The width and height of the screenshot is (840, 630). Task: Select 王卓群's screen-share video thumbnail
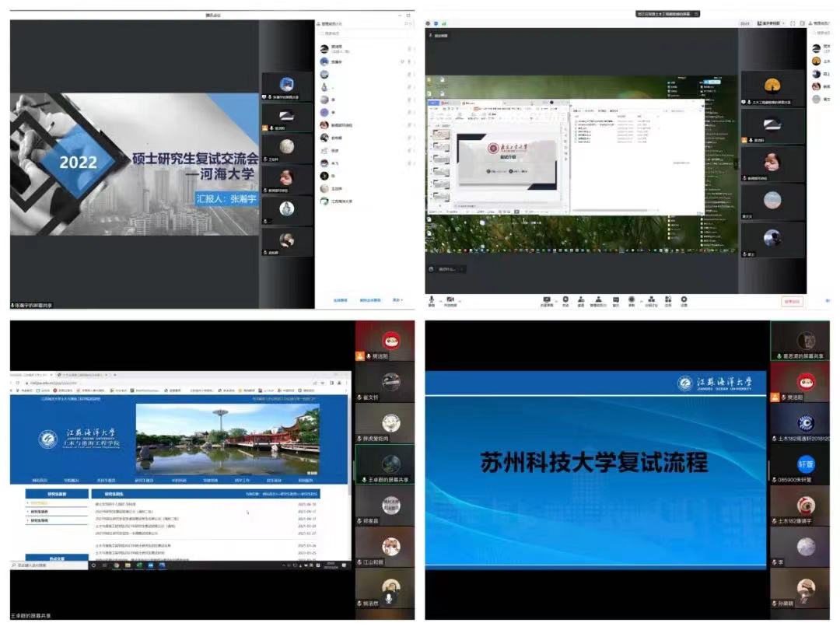[386, 467]
